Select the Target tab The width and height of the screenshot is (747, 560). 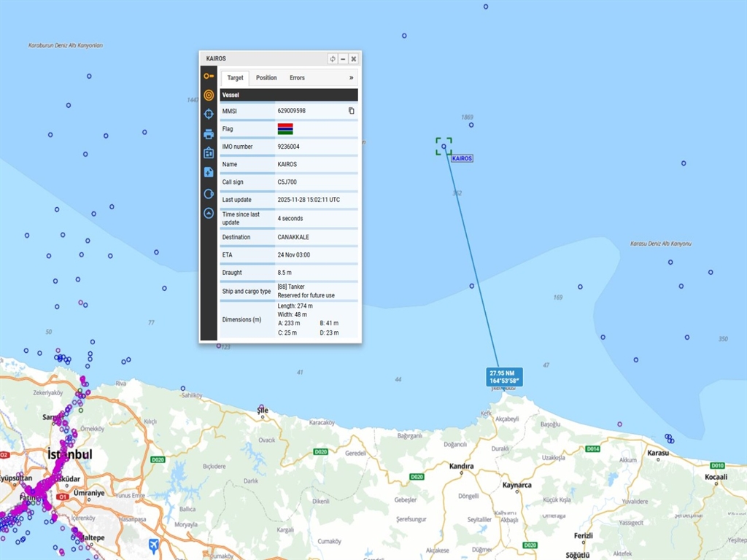tap(235, 78)
